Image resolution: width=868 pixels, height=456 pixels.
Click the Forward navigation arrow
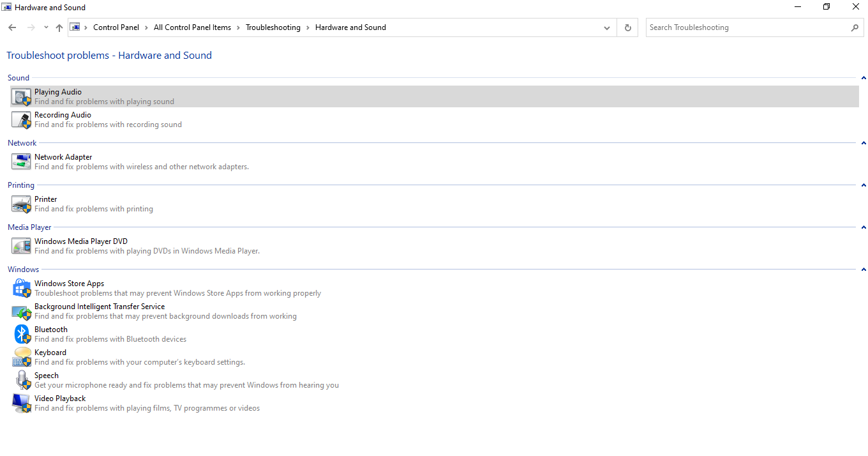pyautogui.click(x=31, y=27)
